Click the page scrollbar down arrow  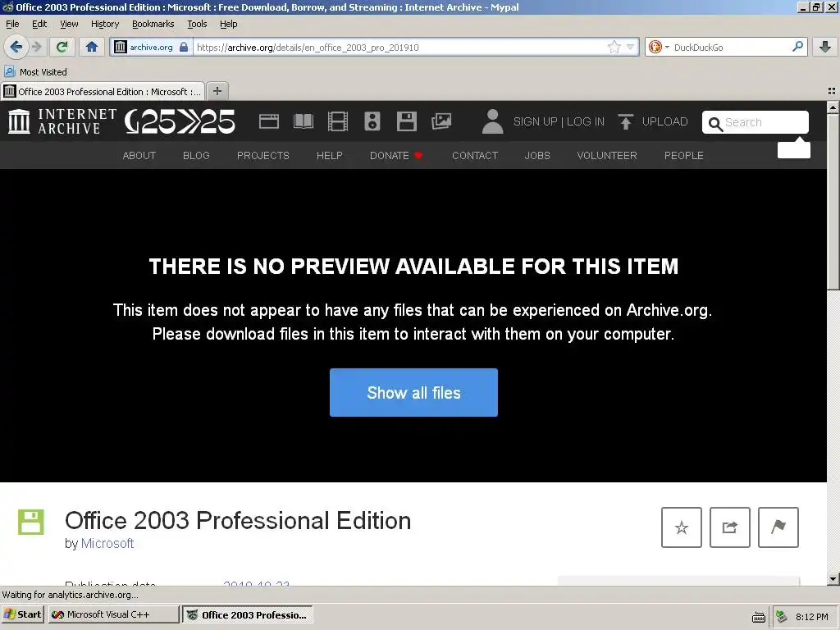[x=833, y=578]
